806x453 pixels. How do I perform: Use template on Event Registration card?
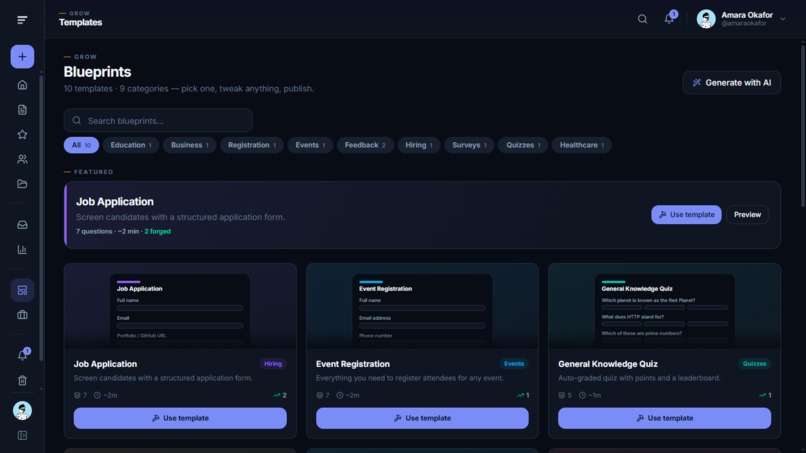click(x=422, y=418)
